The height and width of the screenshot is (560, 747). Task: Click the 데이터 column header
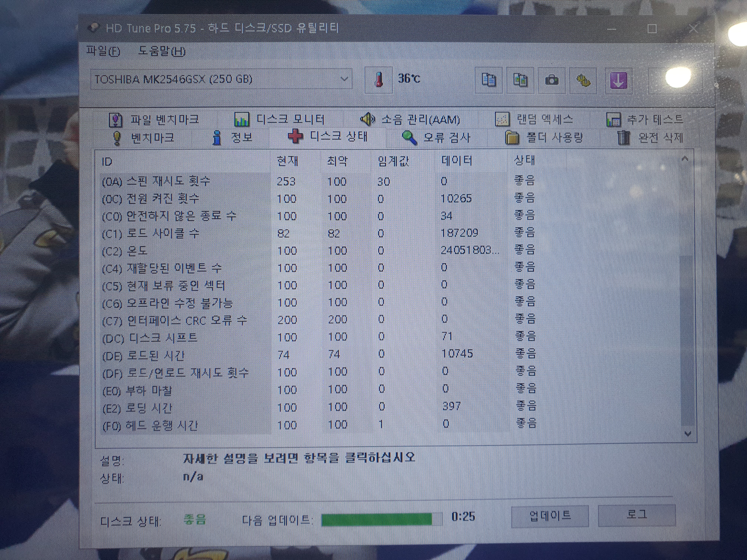point(456,160)
